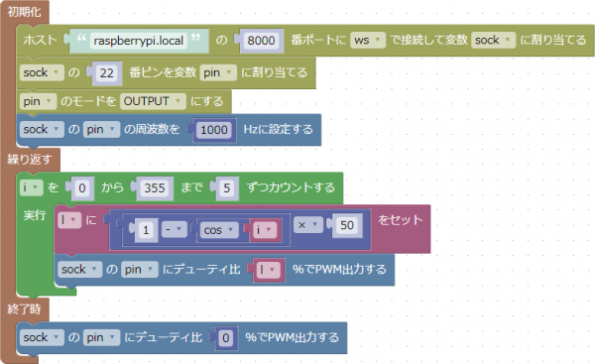Select the をセット text on set block
595x364 pixels.
401,220
